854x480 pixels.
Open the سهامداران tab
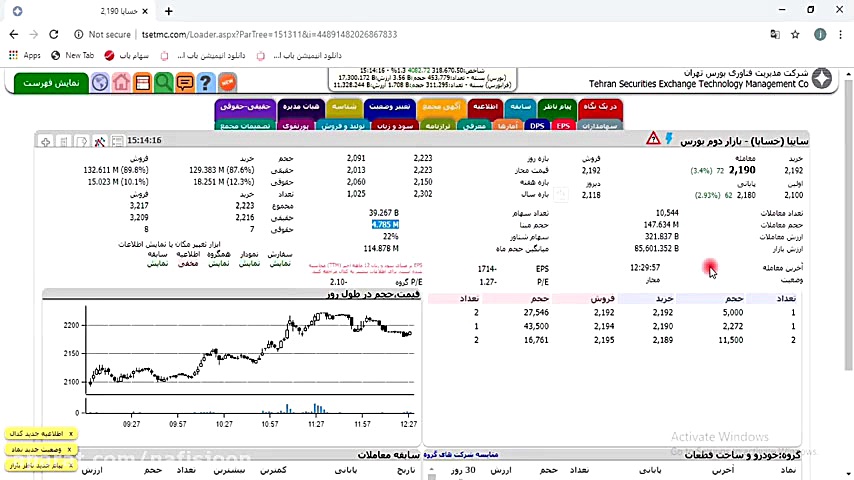600,126
